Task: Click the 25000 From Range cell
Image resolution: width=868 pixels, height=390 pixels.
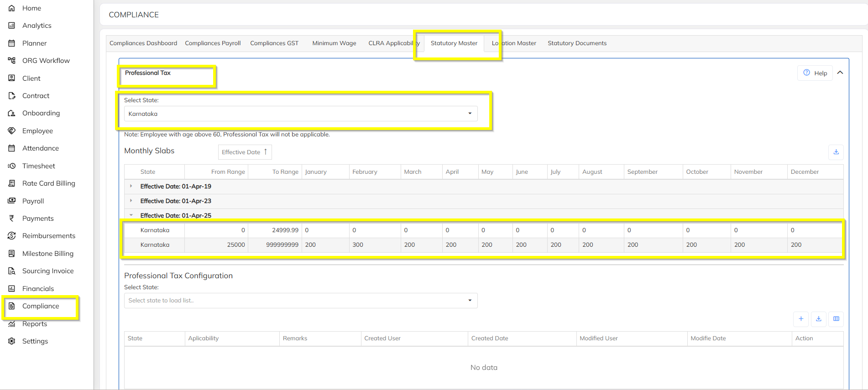Action: click(x=216, y=245)
